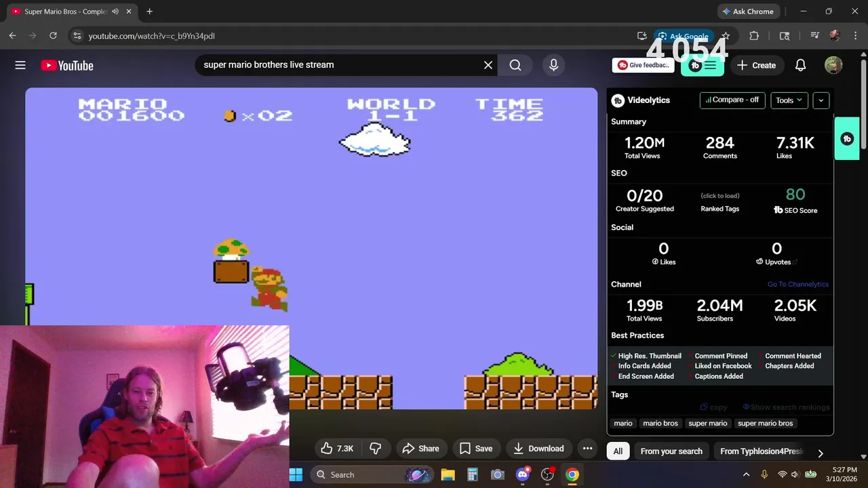Image resolution: width=868 pixels, height=488 pixels.
Task: Click the browser address bar URL
Action: click(152, 36)
